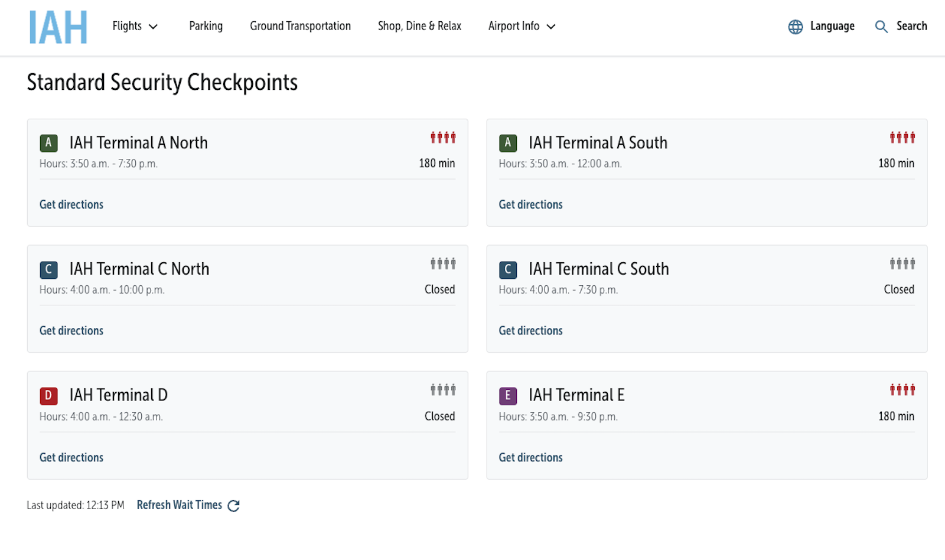Open the Parking menu item

point(206,26)
